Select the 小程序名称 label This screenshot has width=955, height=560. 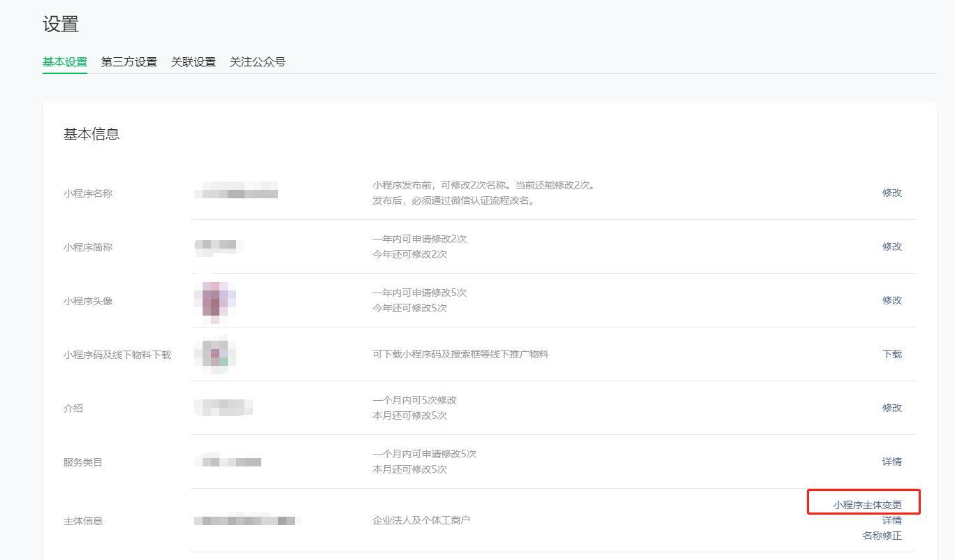pyautogui.click(x=88, y=193)
